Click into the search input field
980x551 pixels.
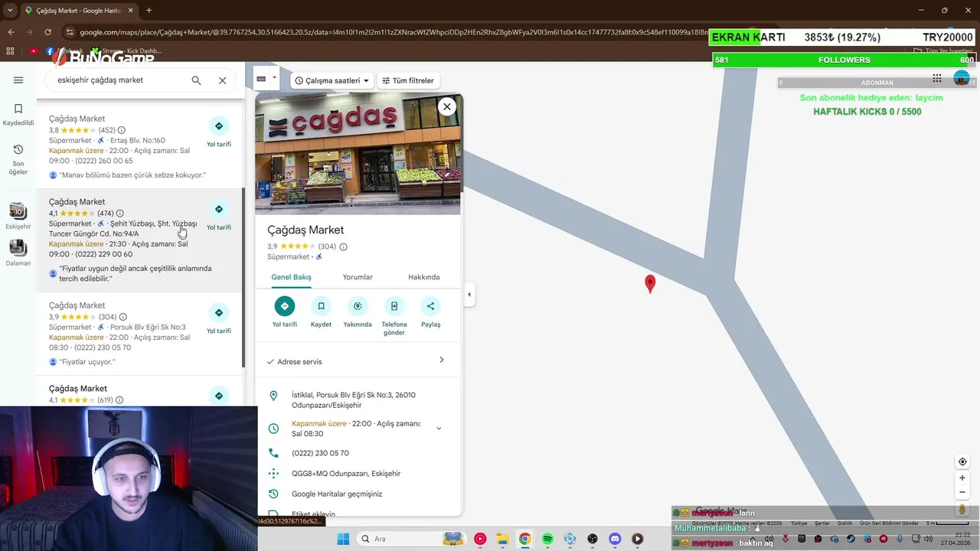coord(119,80)
